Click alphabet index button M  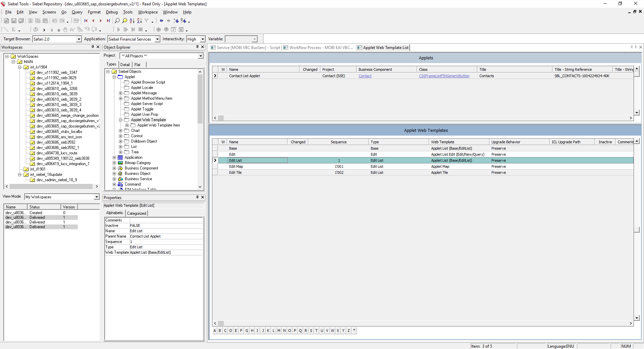point(279,331)
